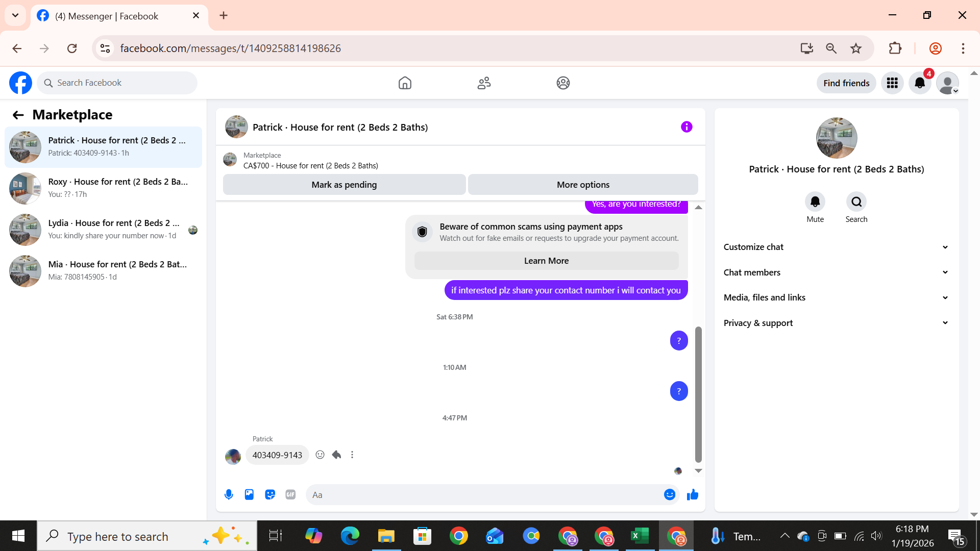Click the voice clip microphone icon

[x=229, y=494]
